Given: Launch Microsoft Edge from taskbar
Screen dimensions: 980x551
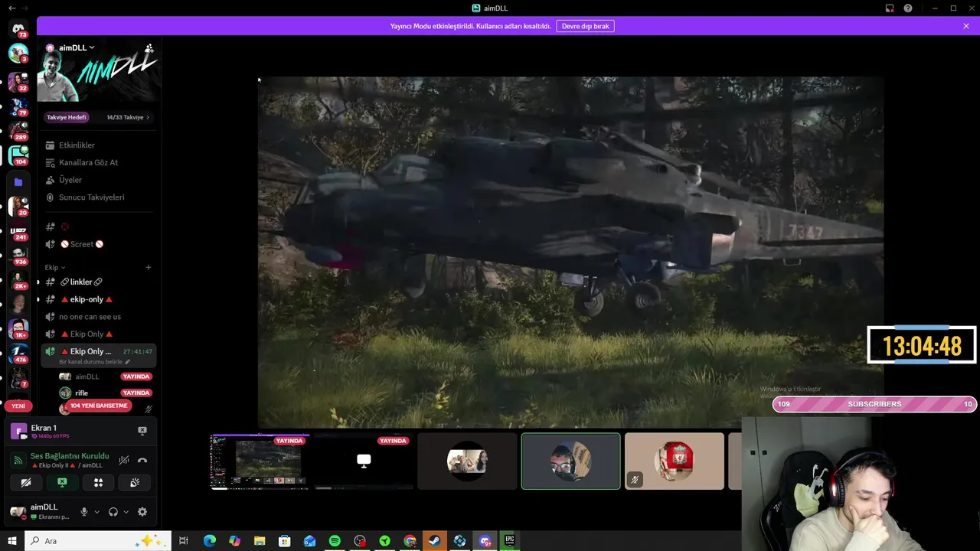Looking at the screenshot, I should pos(210,541).
